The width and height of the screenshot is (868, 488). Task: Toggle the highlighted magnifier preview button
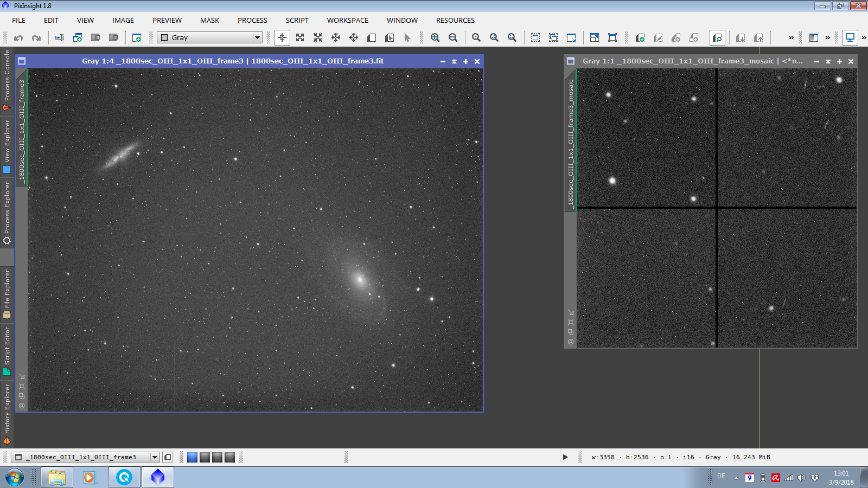717,38
